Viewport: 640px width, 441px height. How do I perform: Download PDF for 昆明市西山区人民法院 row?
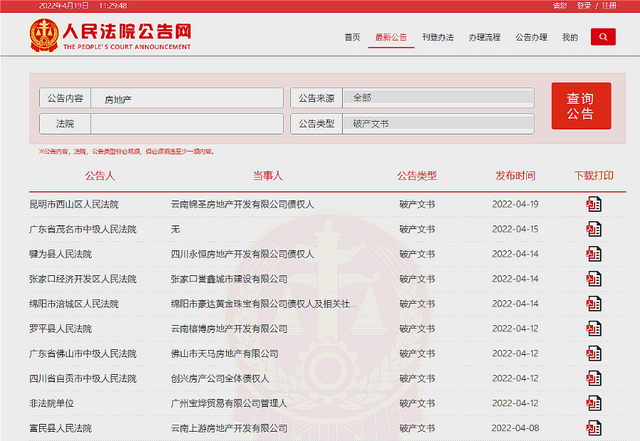(x=594, y=204)
